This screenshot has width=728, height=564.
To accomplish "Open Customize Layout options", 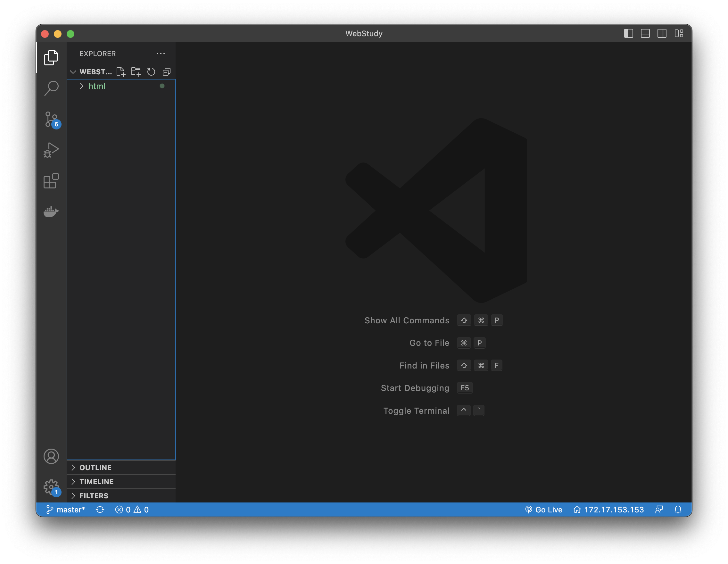I will tap(679, 33).
